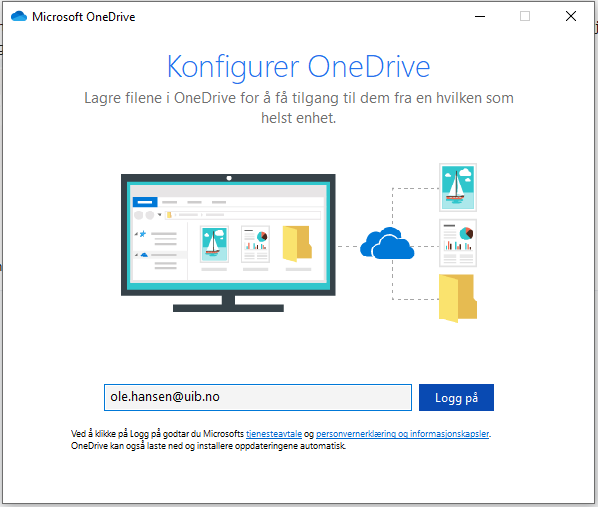Open personvernerklæring og informasjonskapsler link

coord(402,434)
